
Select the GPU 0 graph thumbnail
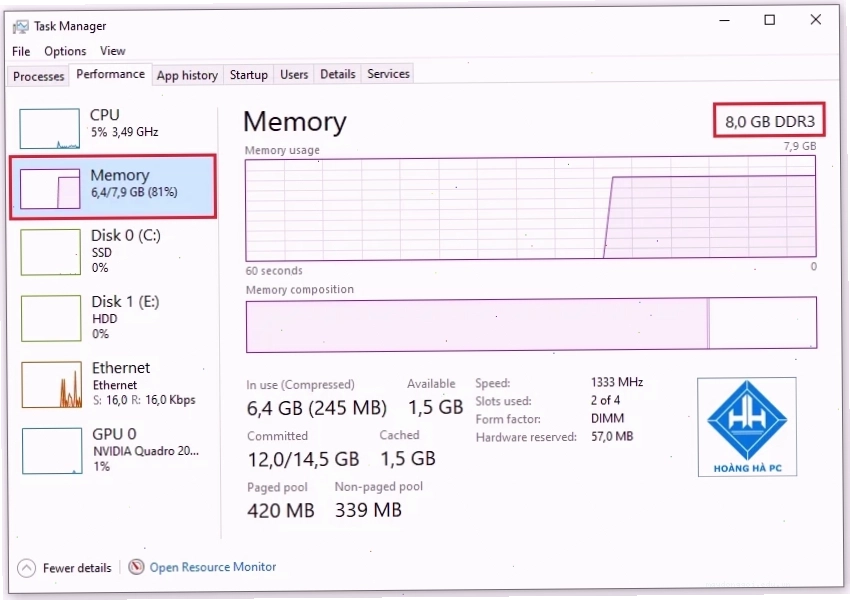tap(52, 450)
